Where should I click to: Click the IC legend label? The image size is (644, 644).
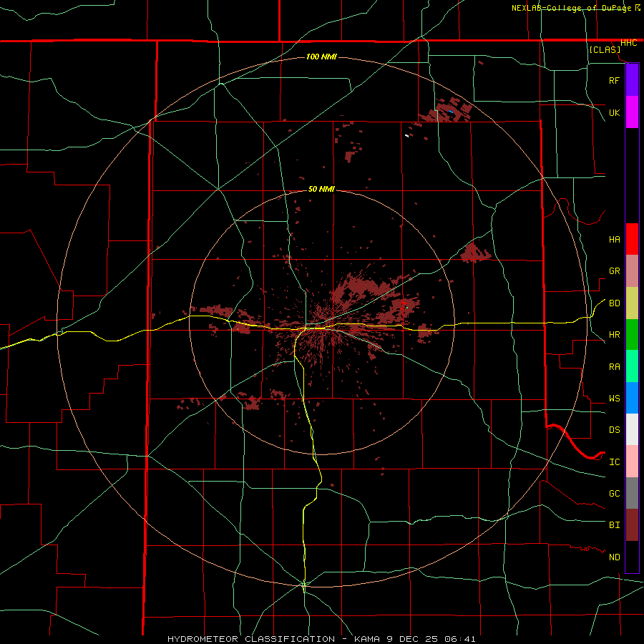click(614, 462)
